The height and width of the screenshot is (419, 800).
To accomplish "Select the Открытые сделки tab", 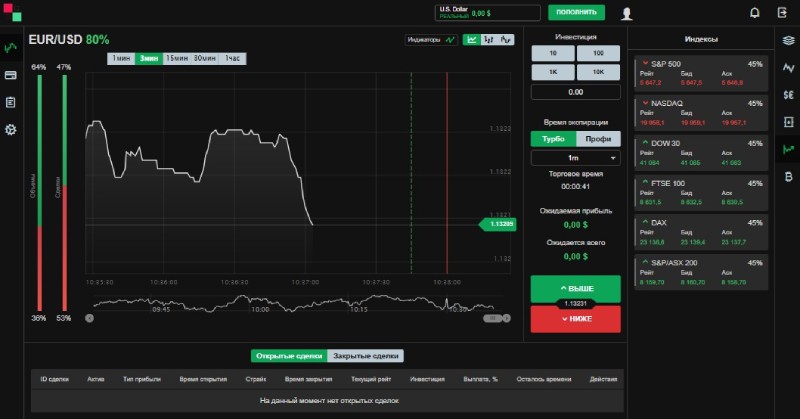I will (289, 355).
